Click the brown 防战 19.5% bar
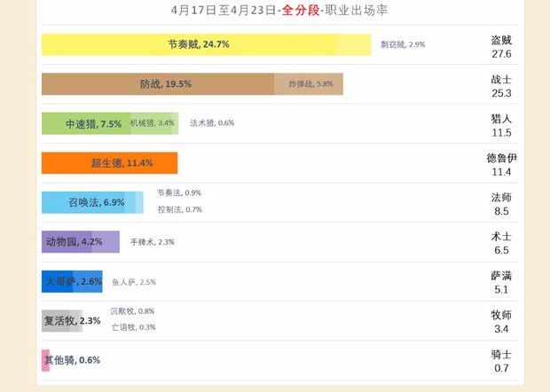Screen dimensions: 550x392 coord(158,84)
